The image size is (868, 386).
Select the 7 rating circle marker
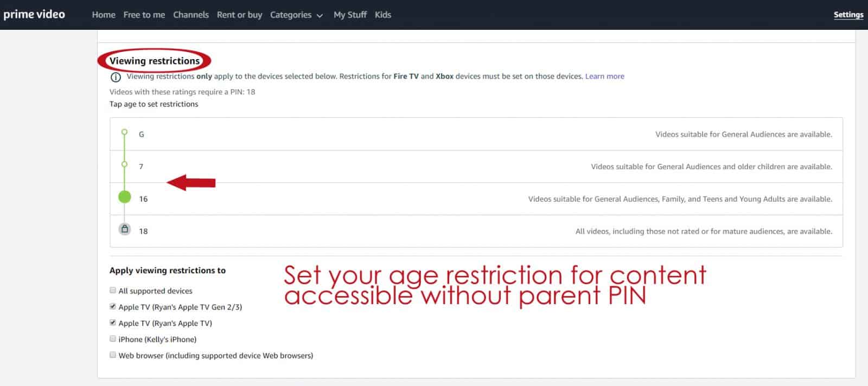(125, 164)
